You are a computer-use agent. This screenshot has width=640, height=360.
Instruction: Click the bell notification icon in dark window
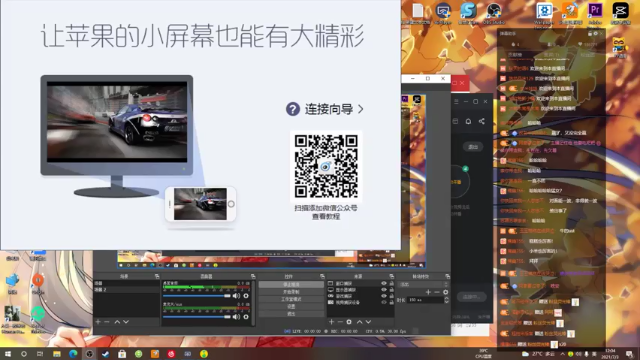tap(469, 121)
